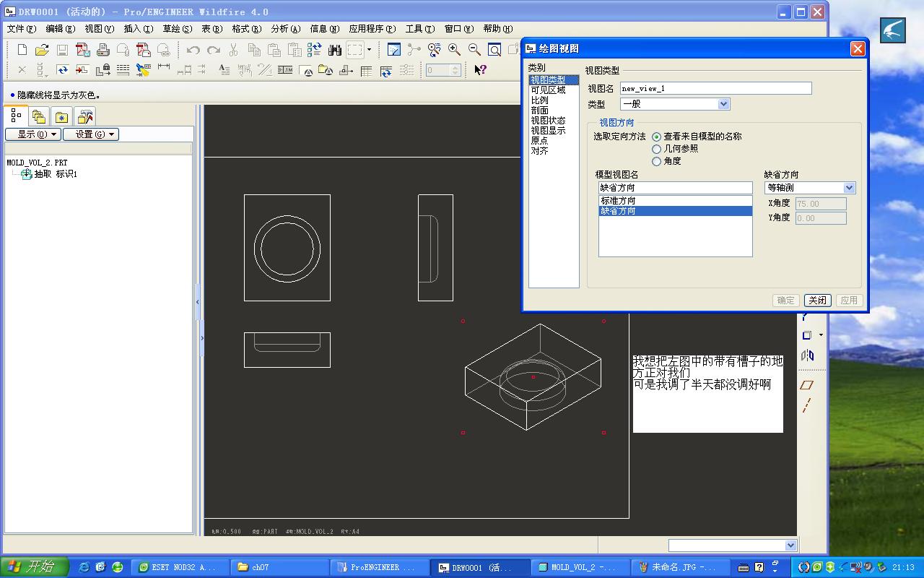
Task: Click the delete X icon in second toolbar row
Action: 22,70
